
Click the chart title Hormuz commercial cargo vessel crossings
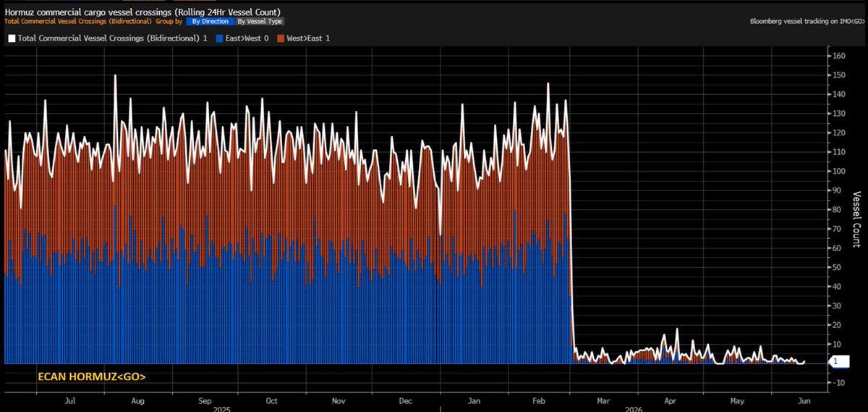142,12
